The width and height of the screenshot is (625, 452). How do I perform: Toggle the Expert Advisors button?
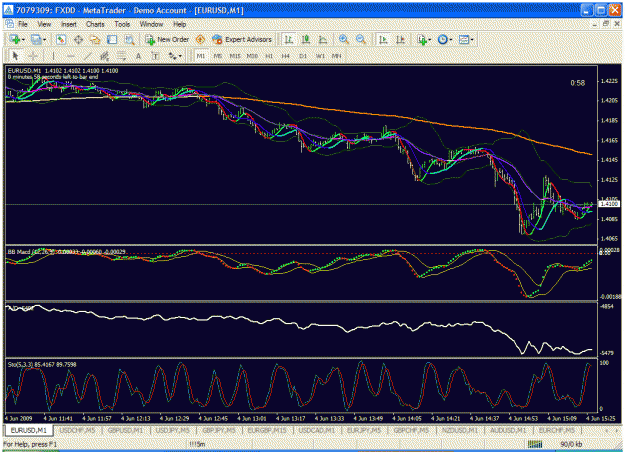242,39
